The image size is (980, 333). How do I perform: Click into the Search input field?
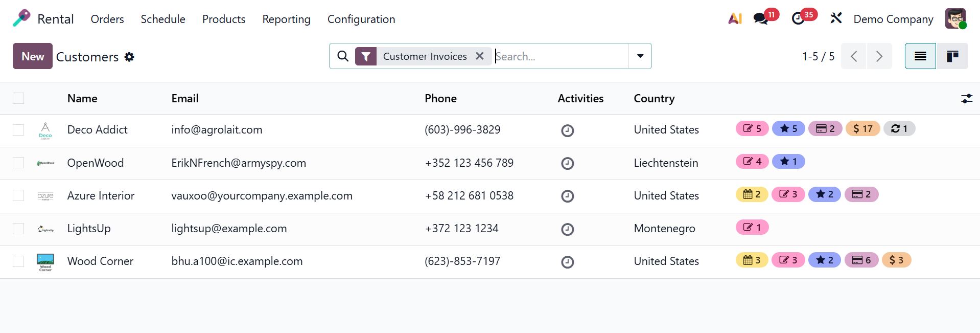click(x=559, y=56)
